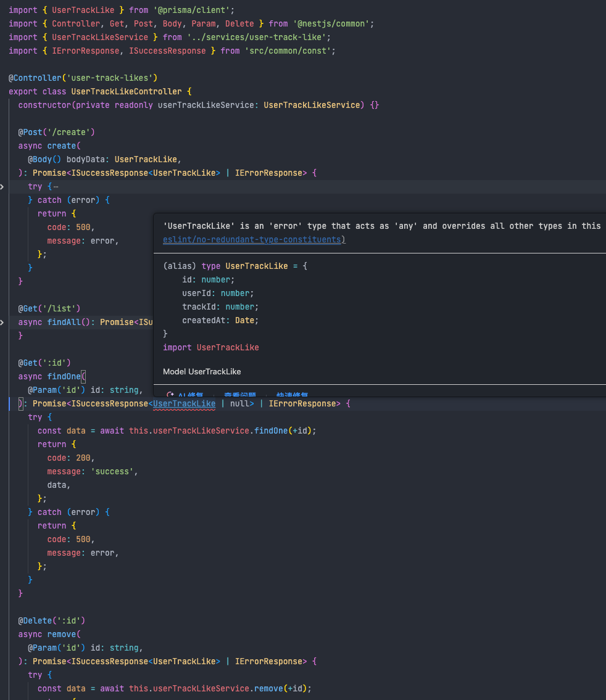Image resolution: width=606 pixels, height=700 pixels.
Task: Click the 'src/common/const' import path
Action: pos(288,51)
